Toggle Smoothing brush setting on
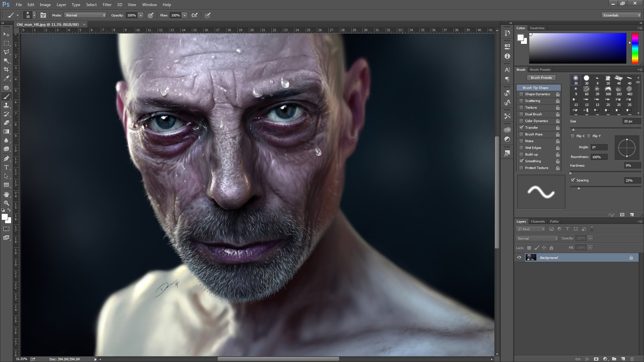 click(521, 161)
